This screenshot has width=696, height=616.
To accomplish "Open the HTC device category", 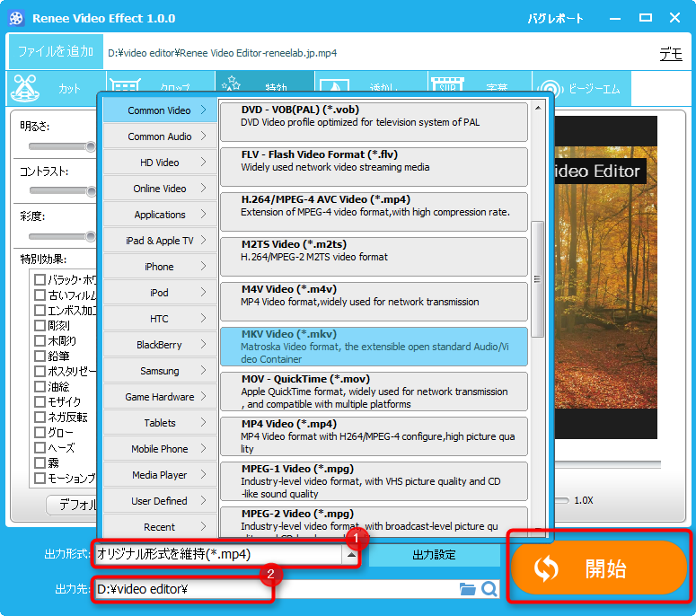I will pos(160,319).
